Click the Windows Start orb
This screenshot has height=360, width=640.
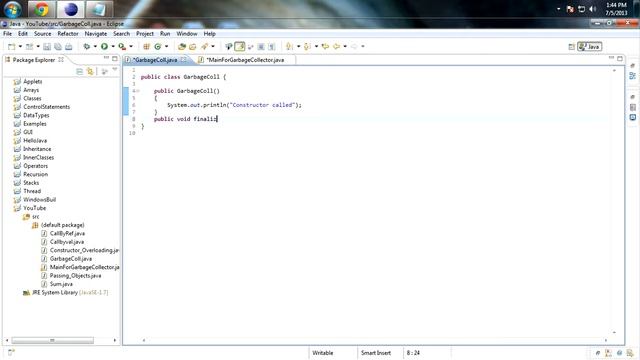point(13,9)
